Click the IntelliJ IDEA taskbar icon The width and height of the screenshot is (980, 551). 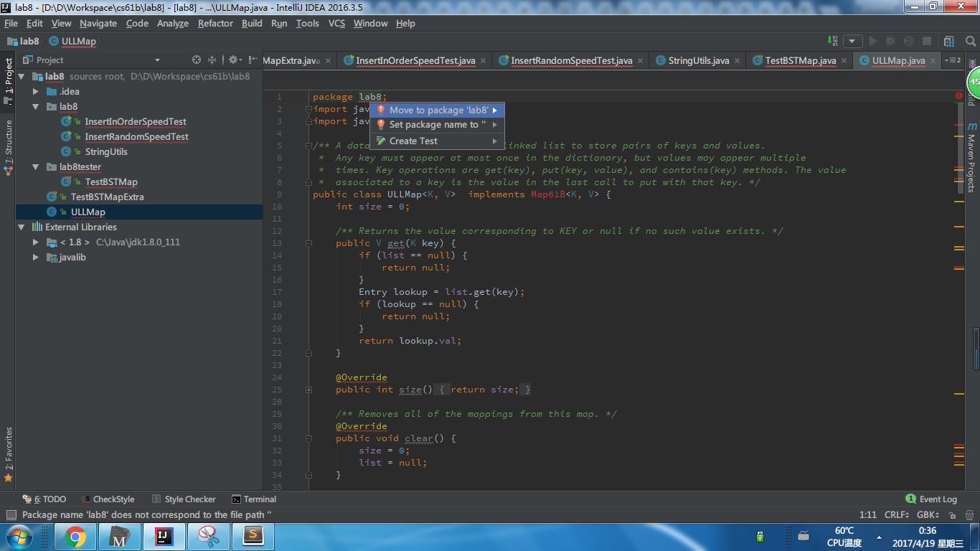click(164, 537)
